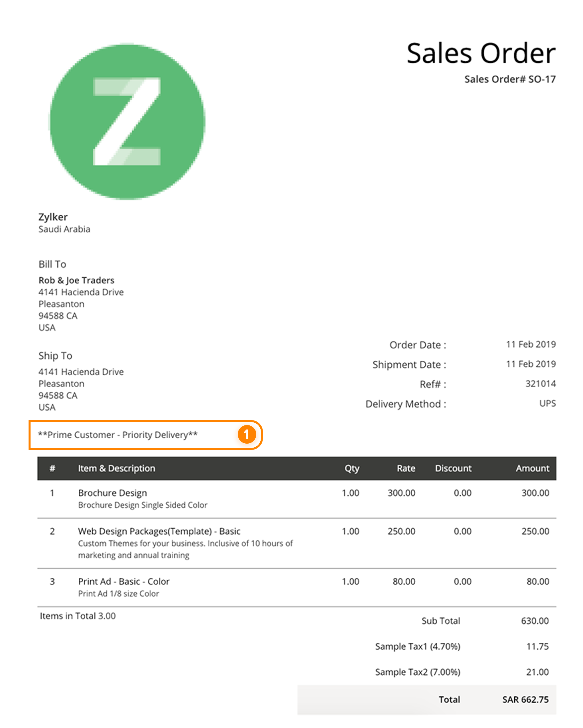Click the Item & Description column header
583x728 pixels.
coord(117,468)
